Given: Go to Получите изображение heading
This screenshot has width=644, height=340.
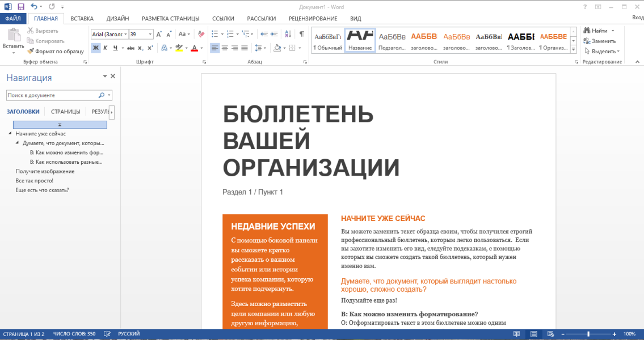Looking at the screenshot, I should click(45, 172).
